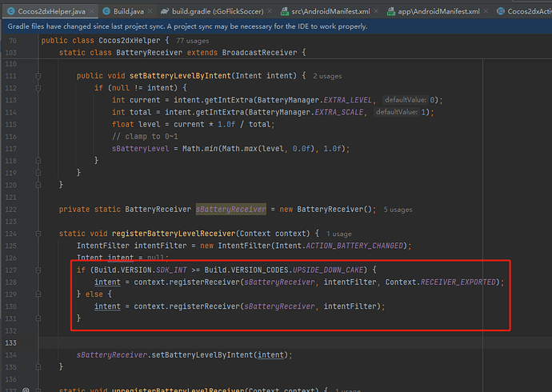Collapse the if-null check fold at line 112
This screenshot has height=392, width=552.
point(38,88)
